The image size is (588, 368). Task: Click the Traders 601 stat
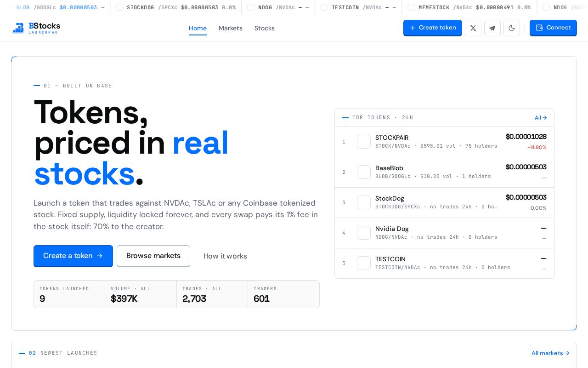(x=283, y=294)
